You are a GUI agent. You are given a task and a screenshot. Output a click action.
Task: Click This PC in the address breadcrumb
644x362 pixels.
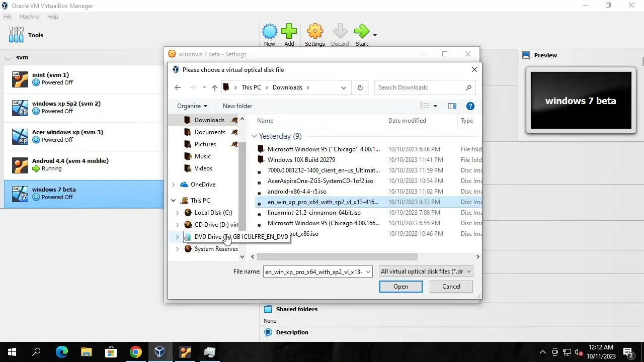point(251,87)
